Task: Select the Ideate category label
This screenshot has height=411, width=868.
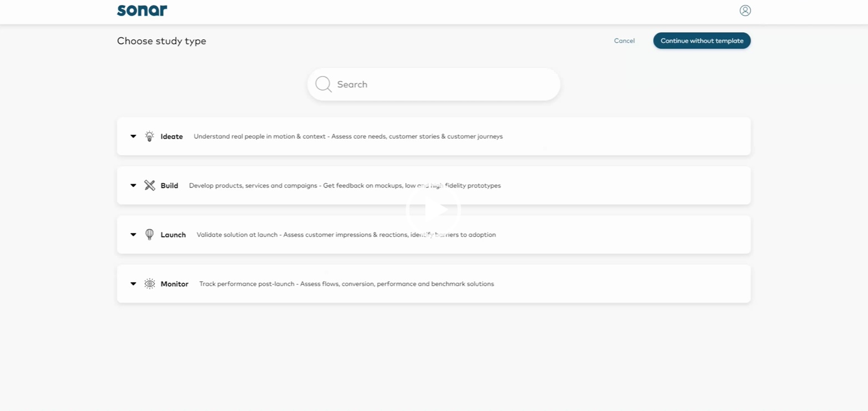Action: 171,136
